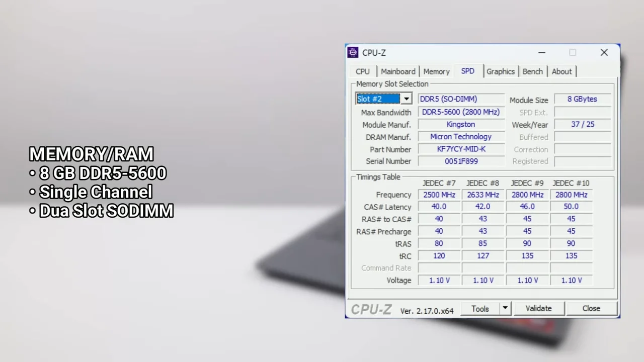Select the Slot #2 combo box field
The height and width of the screenshot is (362, 644).
(384, 99)
